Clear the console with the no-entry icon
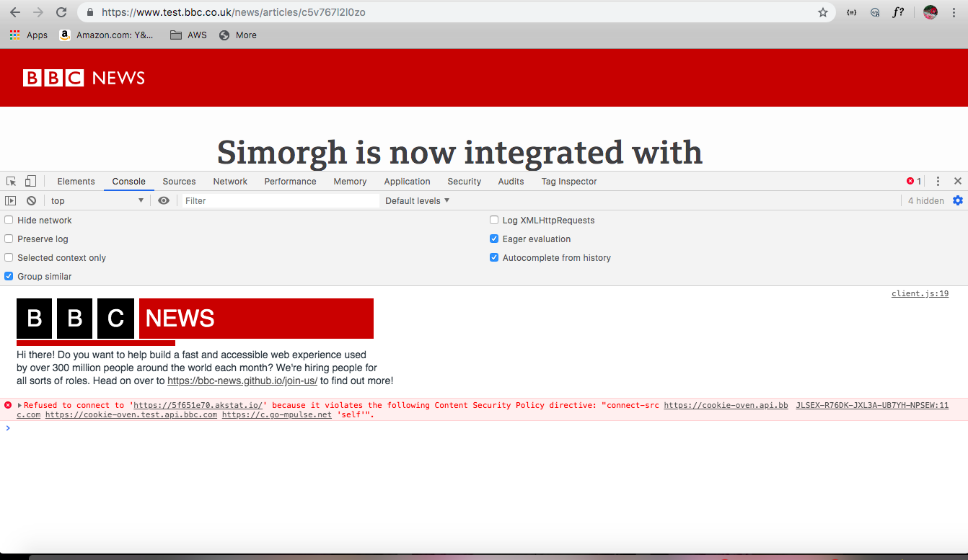Screen dimensions: 968x560 pyautogui.click(x=30, y=200)
